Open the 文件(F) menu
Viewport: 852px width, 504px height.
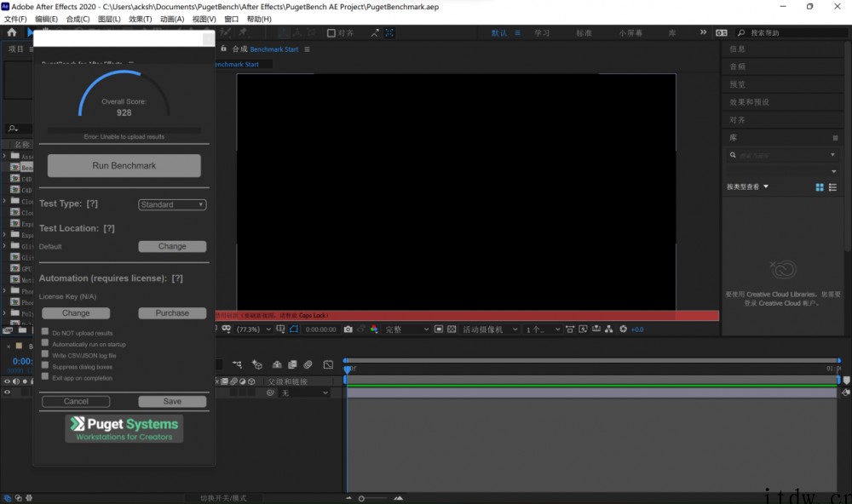(x=15, y=19)
